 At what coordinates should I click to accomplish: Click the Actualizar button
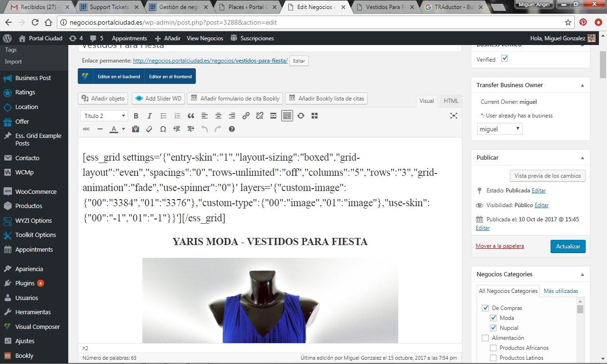point(568,246)
